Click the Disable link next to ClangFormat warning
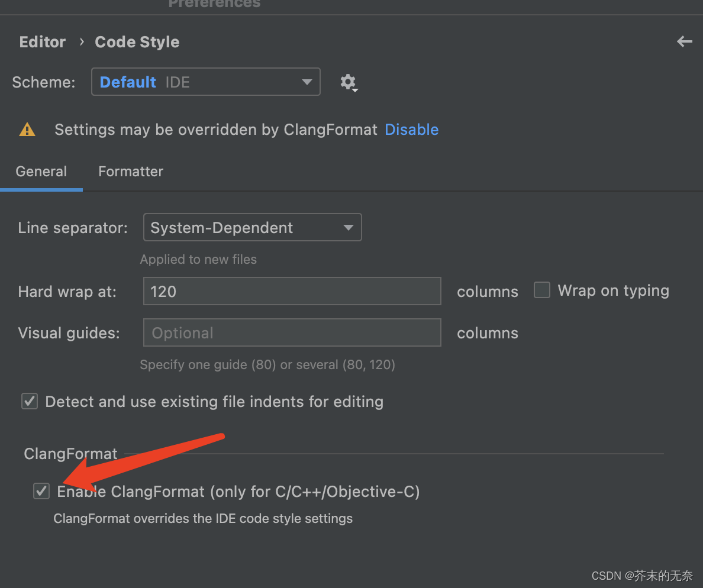This screenshot has width=703, height=588. (x=411, y=129)
